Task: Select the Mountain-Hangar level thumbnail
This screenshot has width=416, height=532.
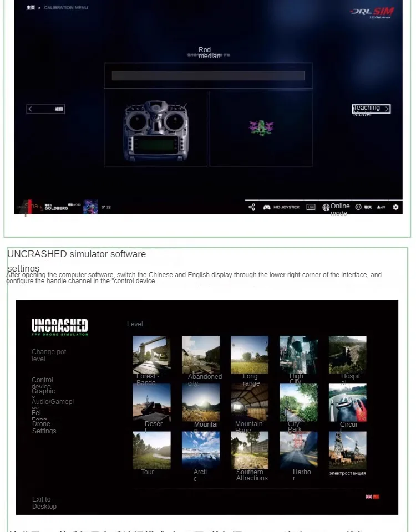Action: click(x=250, y=403)
